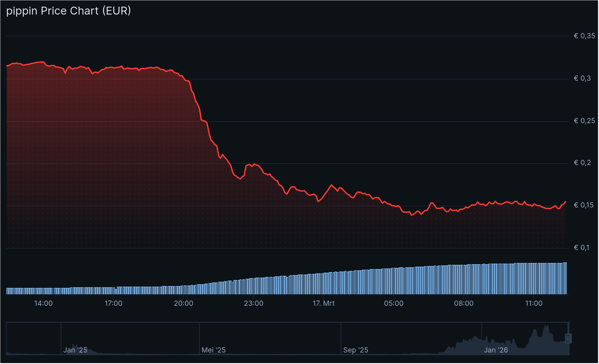Click the pippin Price Chart (EUR) title

69,11
